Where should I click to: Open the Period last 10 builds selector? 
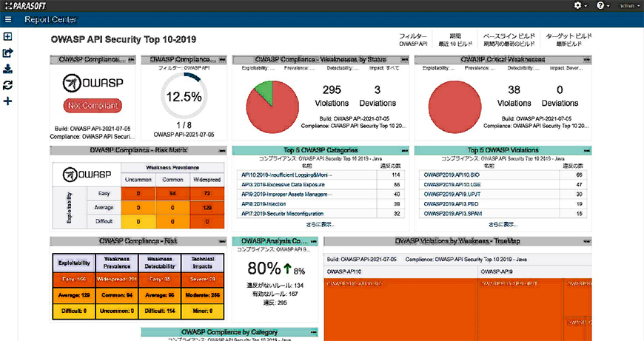coord(455,40)
